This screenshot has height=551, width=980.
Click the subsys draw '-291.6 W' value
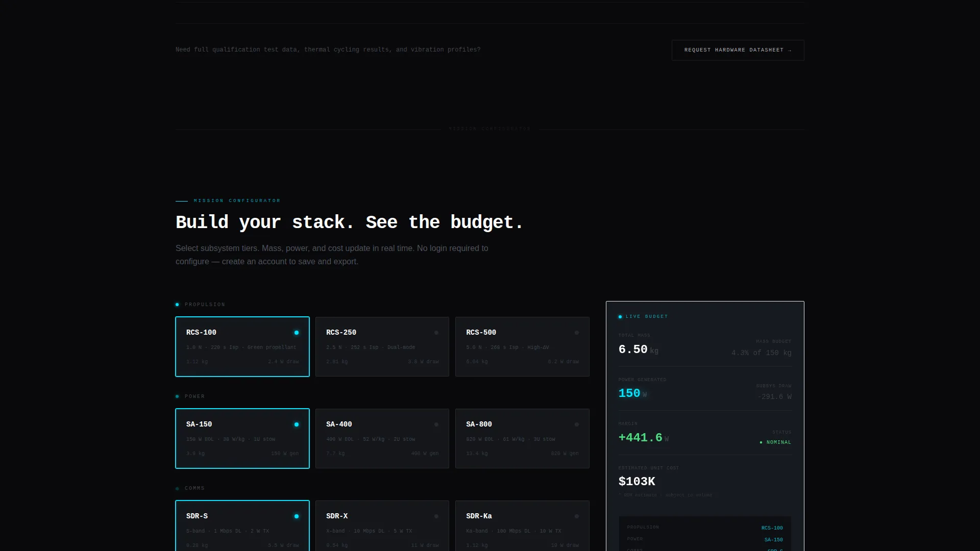coord(774,397)
